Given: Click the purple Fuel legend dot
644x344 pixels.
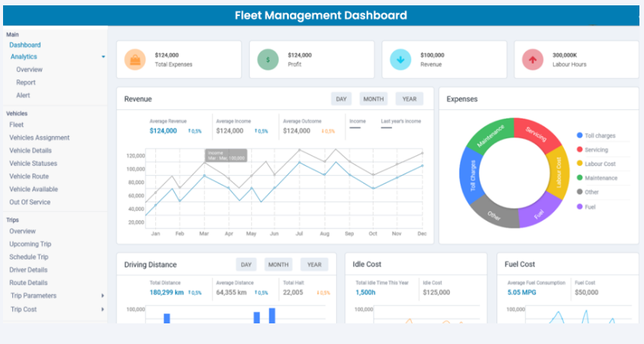Looking at the screenshot, I should click(x=580, y=206).
